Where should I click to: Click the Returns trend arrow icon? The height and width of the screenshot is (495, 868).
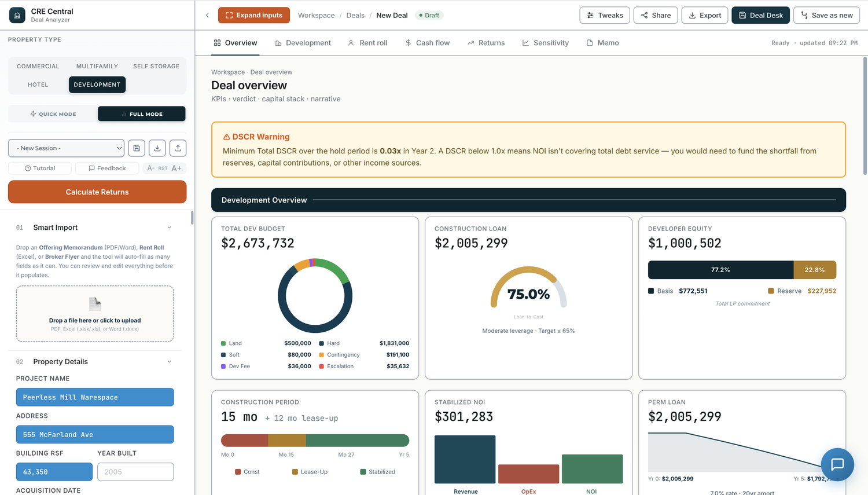pyautogui.click(x=470, y=43)
